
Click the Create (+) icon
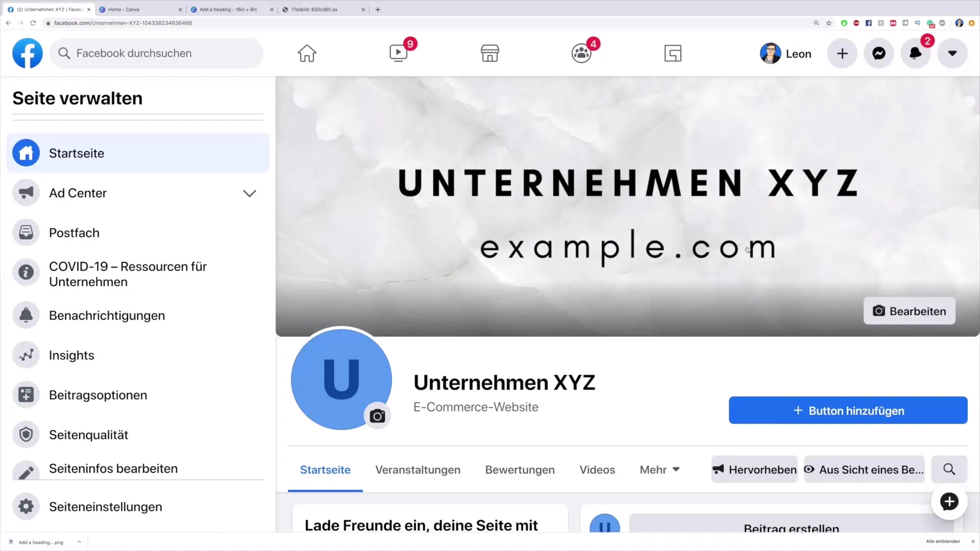point(843,53)
